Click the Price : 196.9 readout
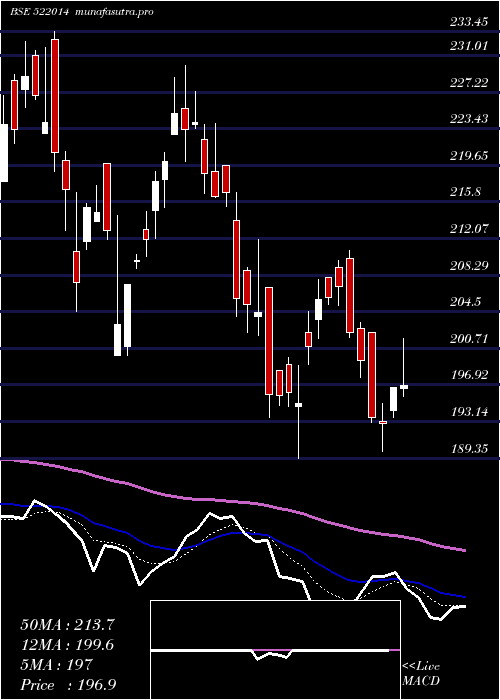 coord(69,685)
